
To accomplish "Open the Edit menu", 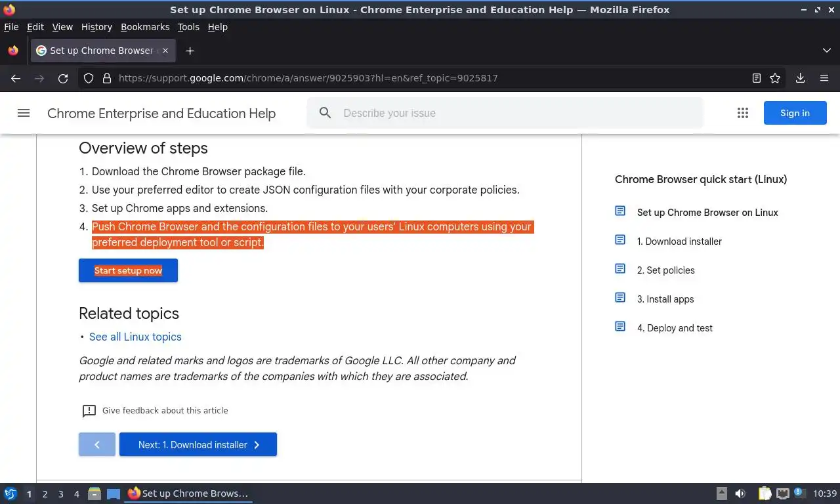I will [35, 27].
